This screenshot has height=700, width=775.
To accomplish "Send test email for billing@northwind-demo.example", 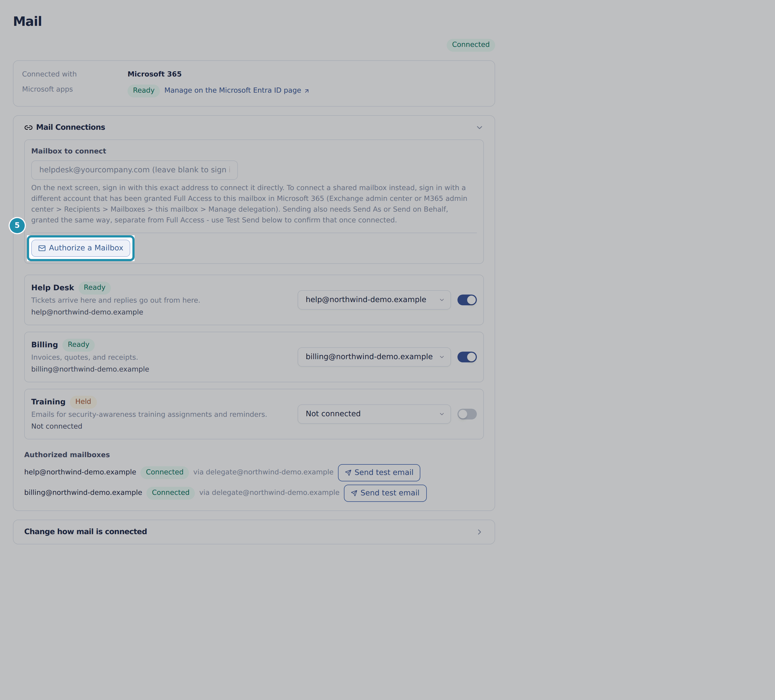I will (x=385, y=493).
